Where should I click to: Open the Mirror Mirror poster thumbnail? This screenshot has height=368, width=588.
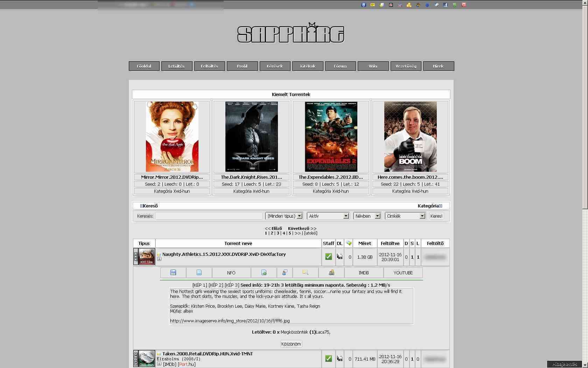[x=172, y=137]
